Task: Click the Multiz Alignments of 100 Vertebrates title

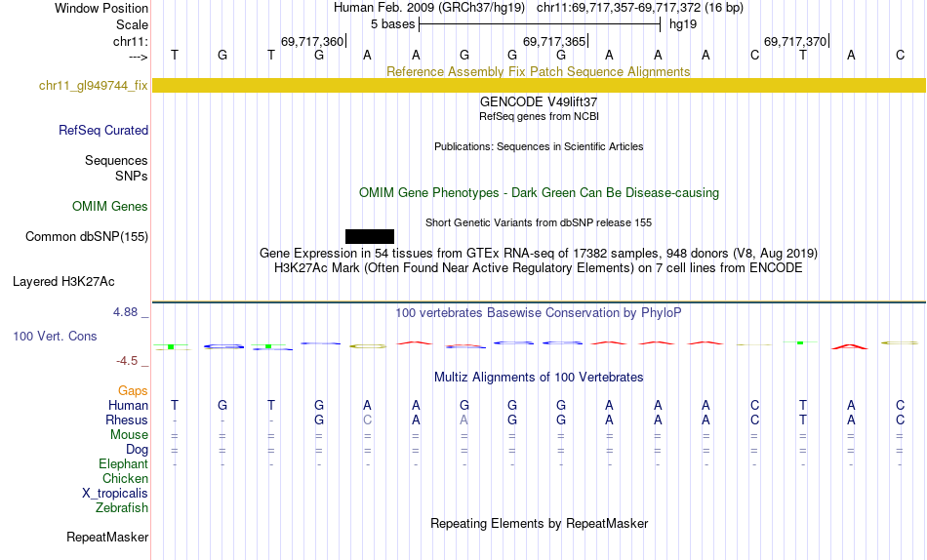Action: [x=539, y=378]
